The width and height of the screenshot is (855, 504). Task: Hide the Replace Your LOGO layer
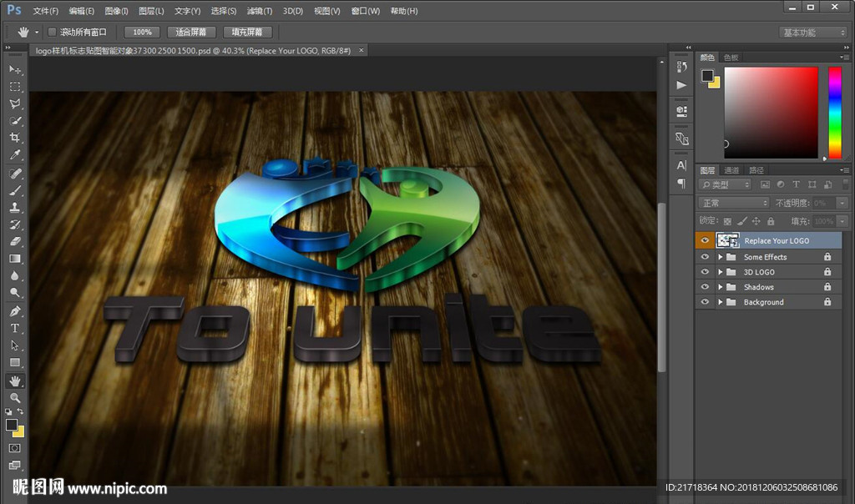[x=705, y=240]
